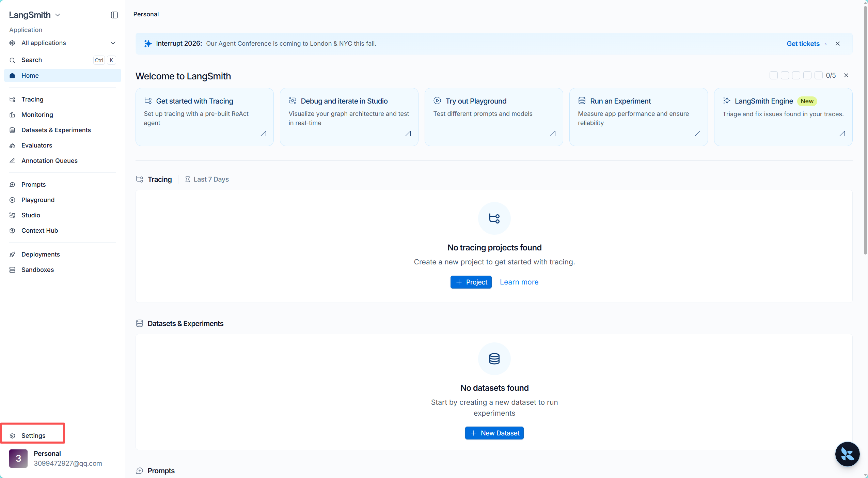Click the Personal breadcrumb at top

coord(146,14)
